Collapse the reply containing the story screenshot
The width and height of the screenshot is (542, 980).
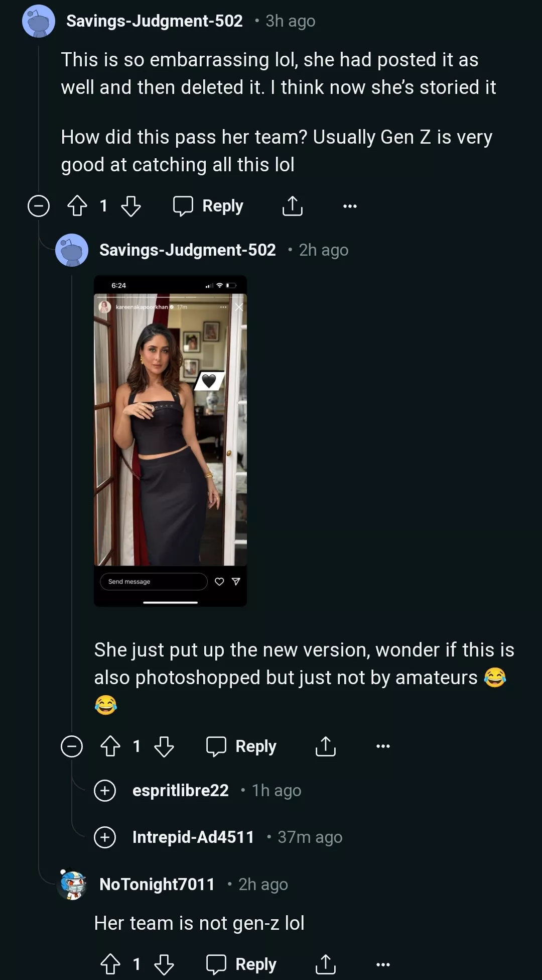tap(72, 746)
